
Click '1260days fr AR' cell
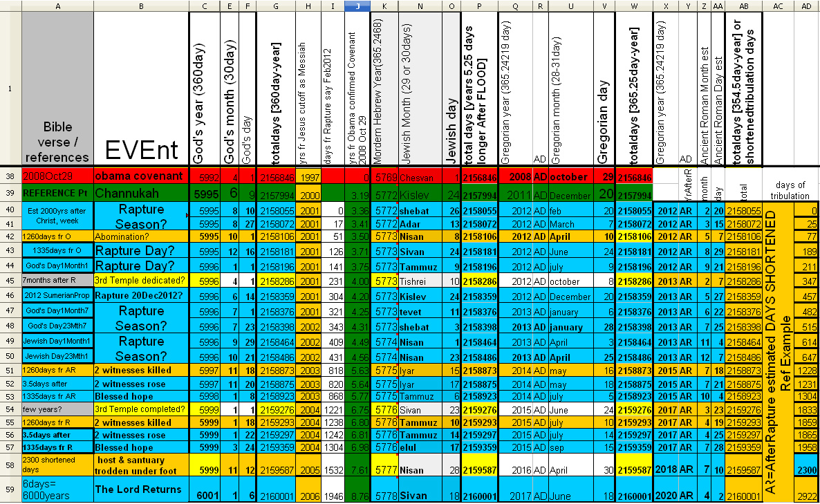point(57,371)
